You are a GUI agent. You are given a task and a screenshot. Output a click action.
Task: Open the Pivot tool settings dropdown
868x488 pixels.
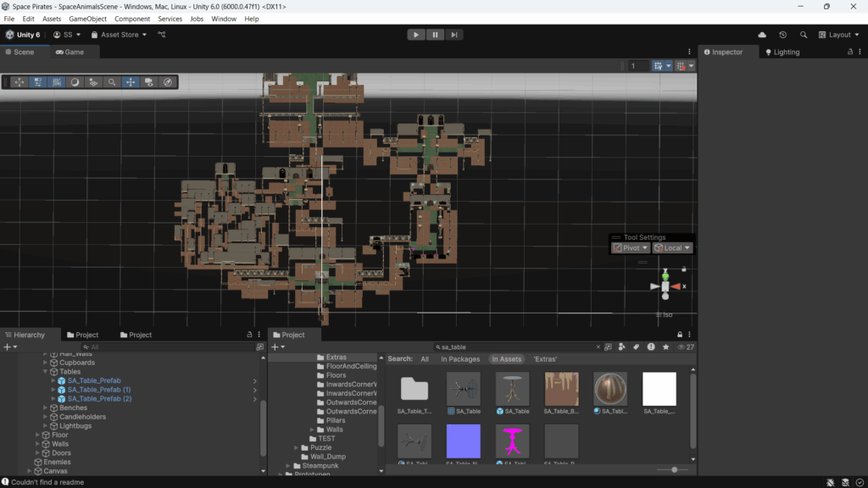tap(631, 248)
